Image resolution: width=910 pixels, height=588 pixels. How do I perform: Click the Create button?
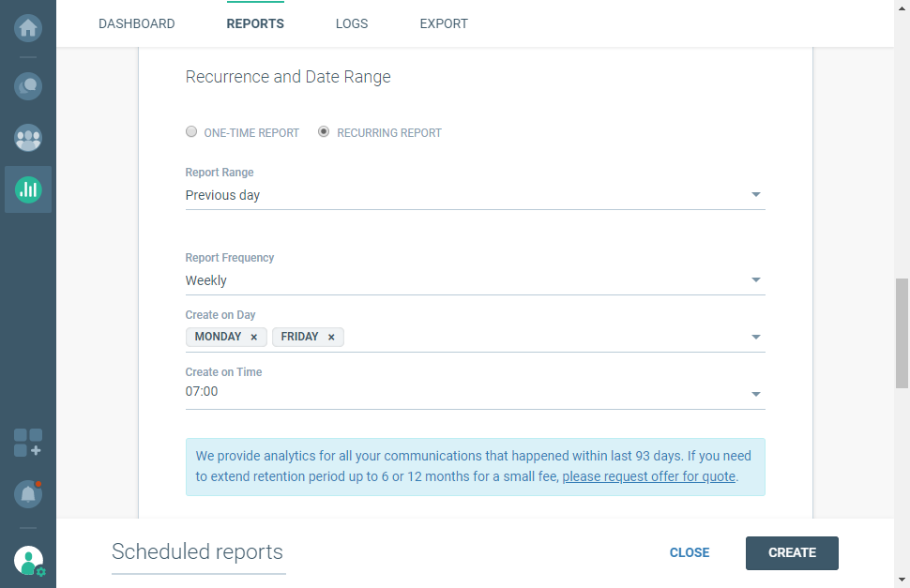[x=792, y=552]
